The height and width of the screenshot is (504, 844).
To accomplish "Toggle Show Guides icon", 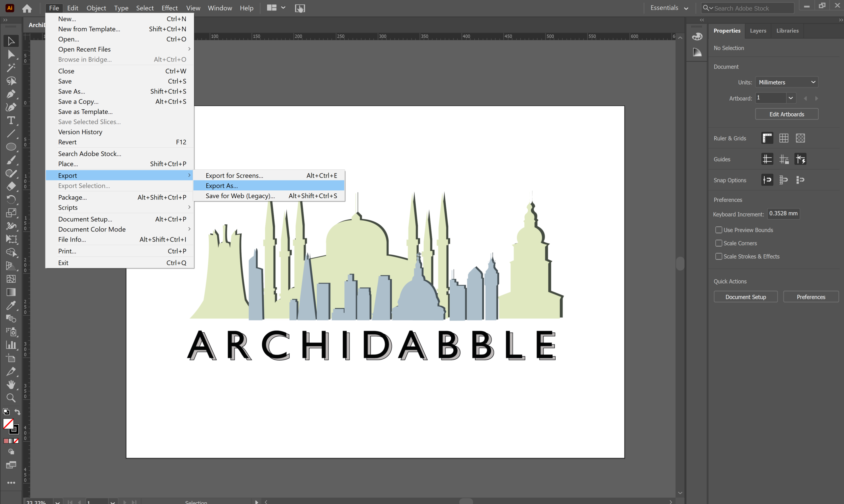I will [x=767, y=159].
